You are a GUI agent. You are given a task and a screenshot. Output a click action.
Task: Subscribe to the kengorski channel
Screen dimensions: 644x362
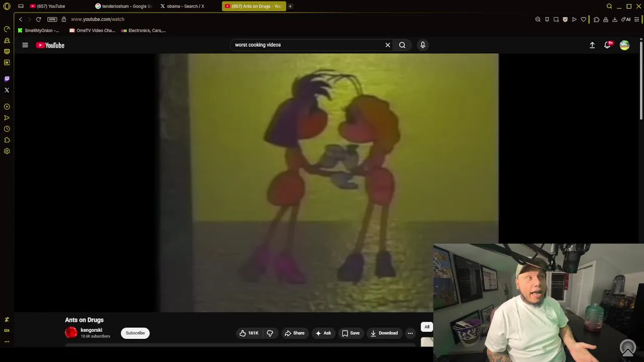pyautogui.click(x=135, y=333)
